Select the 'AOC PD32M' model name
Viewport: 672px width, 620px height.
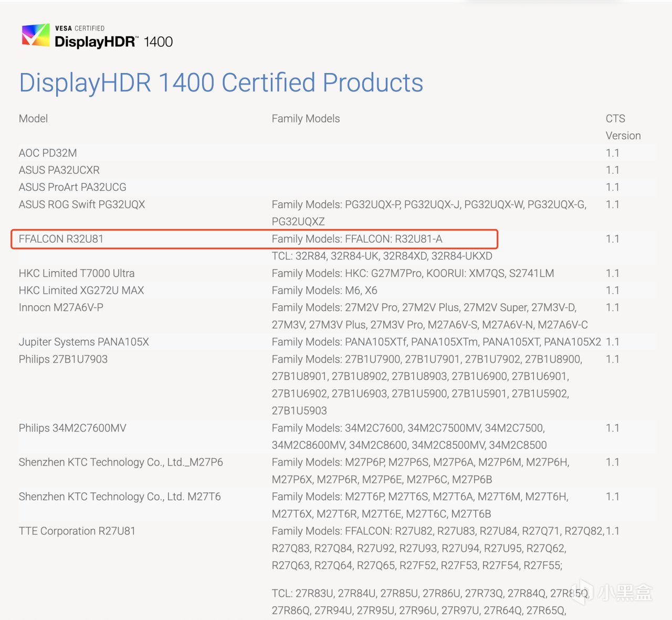(48, 153)
